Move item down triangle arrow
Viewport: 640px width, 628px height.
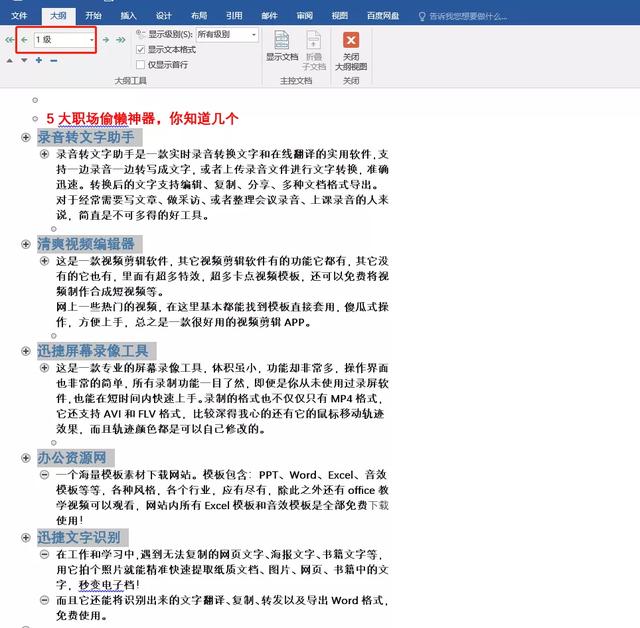(x=24, y=60)
